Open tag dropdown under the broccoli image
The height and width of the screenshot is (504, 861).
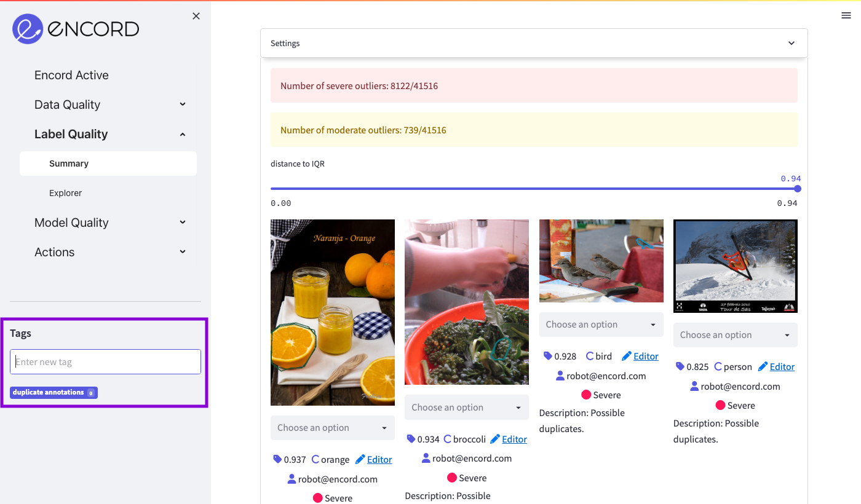(467, 408)
